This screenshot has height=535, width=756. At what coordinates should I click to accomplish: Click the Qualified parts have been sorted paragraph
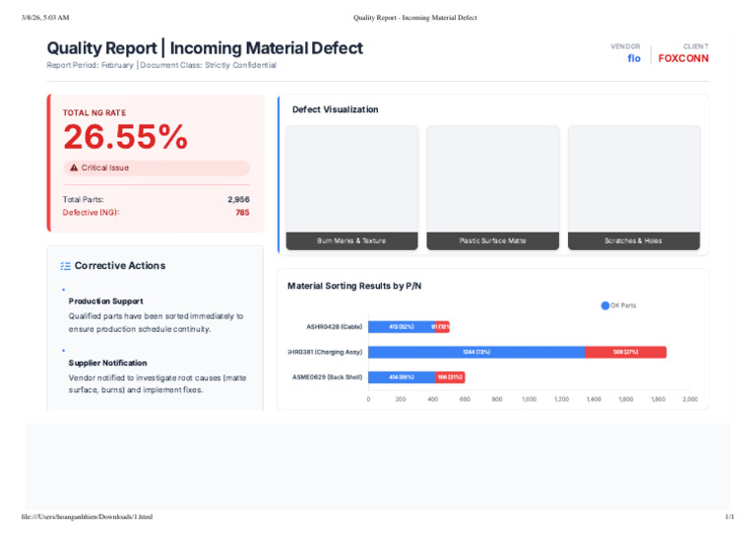pos(156,323)
